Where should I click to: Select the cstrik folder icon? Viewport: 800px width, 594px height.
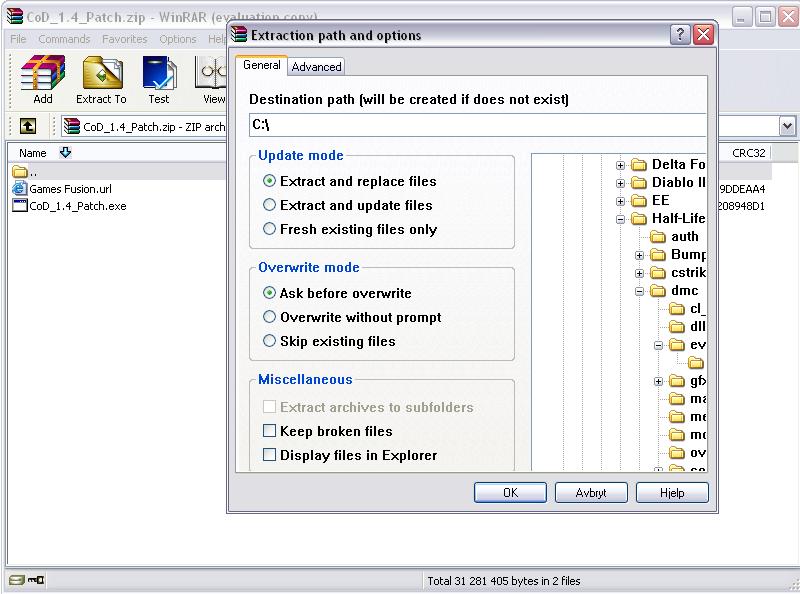[x=658, y=273]
